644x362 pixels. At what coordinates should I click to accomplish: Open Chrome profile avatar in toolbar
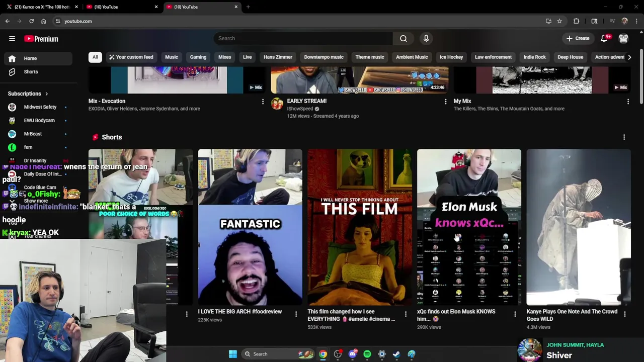[x=625, y=21]
